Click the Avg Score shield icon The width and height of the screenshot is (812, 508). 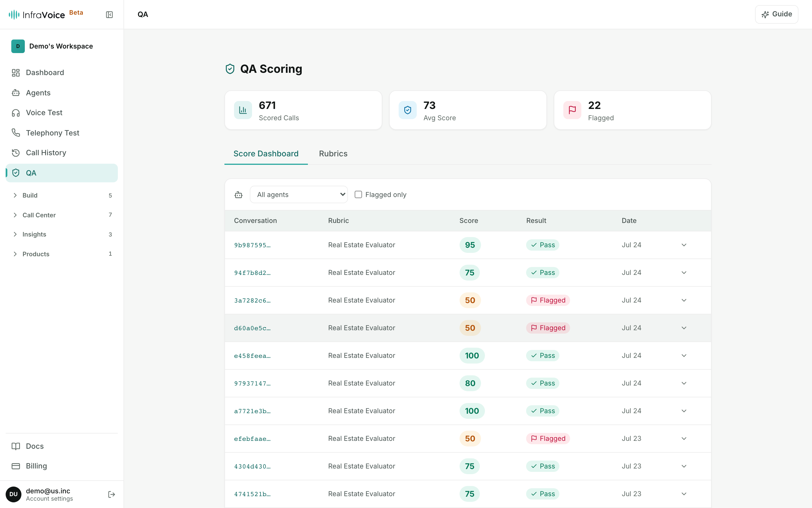408,110
